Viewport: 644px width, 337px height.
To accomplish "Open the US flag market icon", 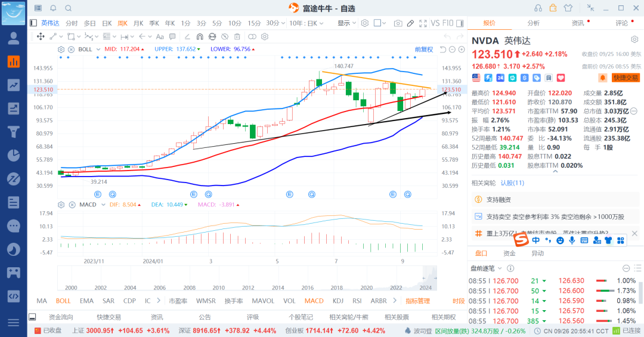I will click(x=476, y=78).
